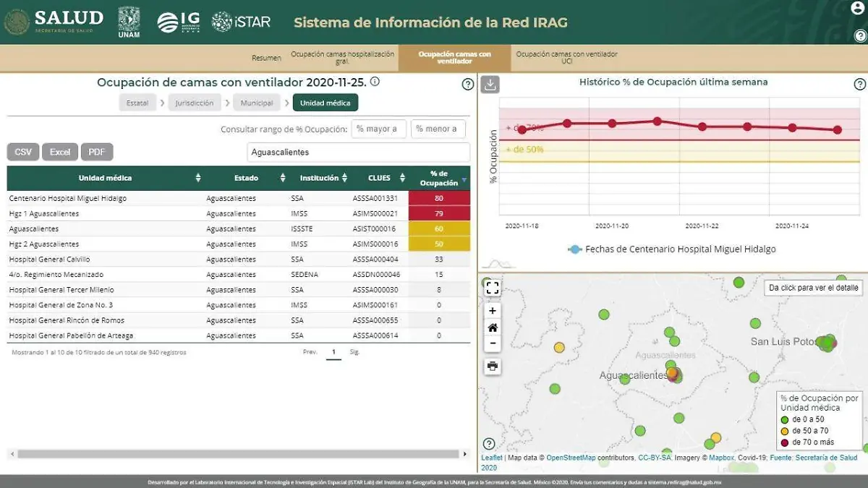Export table with CSV button
The image size is (868, 488).
pyautogui.click(x=23, y=152)
